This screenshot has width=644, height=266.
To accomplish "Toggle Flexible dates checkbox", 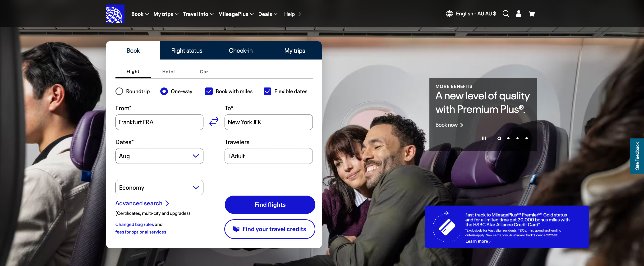I will click(x=267, y=91).
